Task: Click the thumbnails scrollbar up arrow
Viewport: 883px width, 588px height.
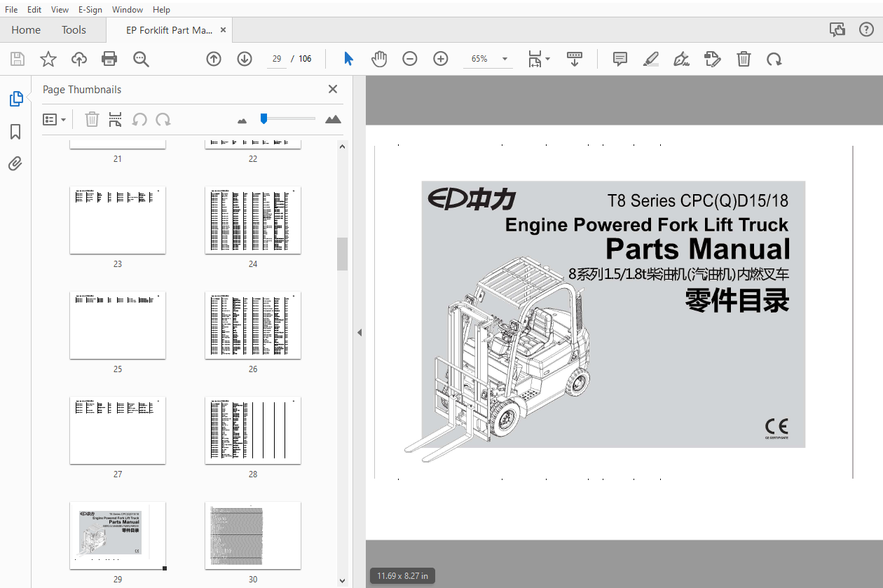Action: tap(342, 146)
